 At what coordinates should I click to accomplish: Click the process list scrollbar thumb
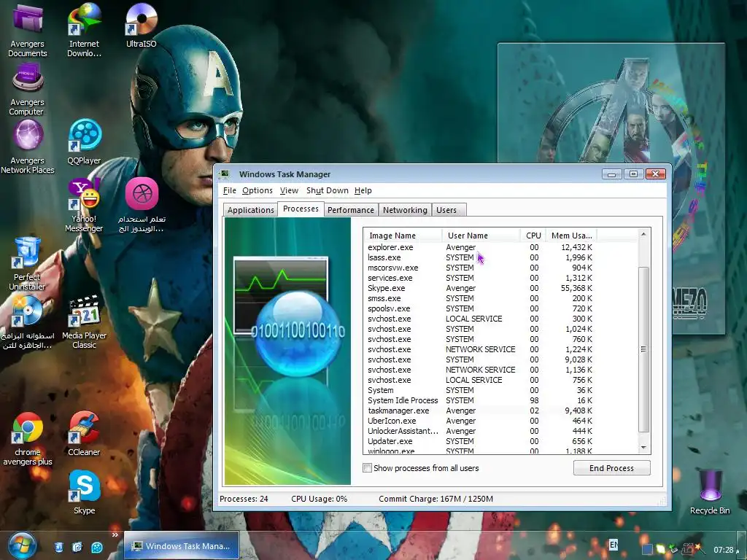coord(643,349)
